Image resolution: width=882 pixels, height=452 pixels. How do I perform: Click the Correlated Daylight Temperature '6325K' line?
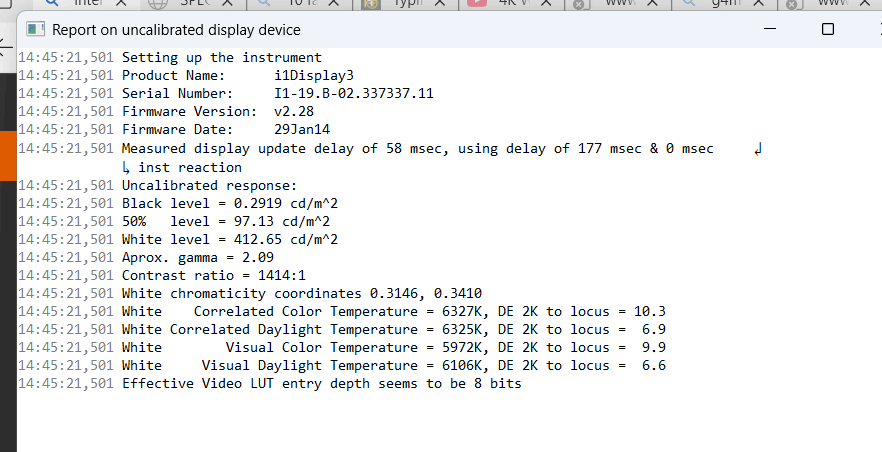[x=394, y=329]
